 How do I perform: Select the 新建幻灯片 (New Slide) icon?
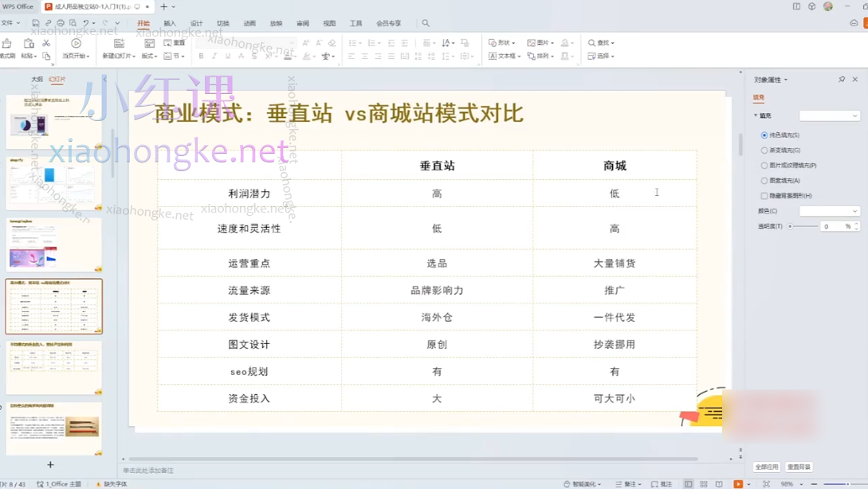tap(118, 44)
